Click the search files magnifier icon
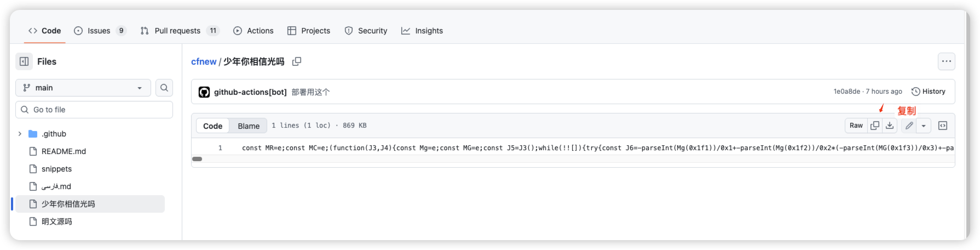Screen dimensions: 980x250 pos(164,88)
